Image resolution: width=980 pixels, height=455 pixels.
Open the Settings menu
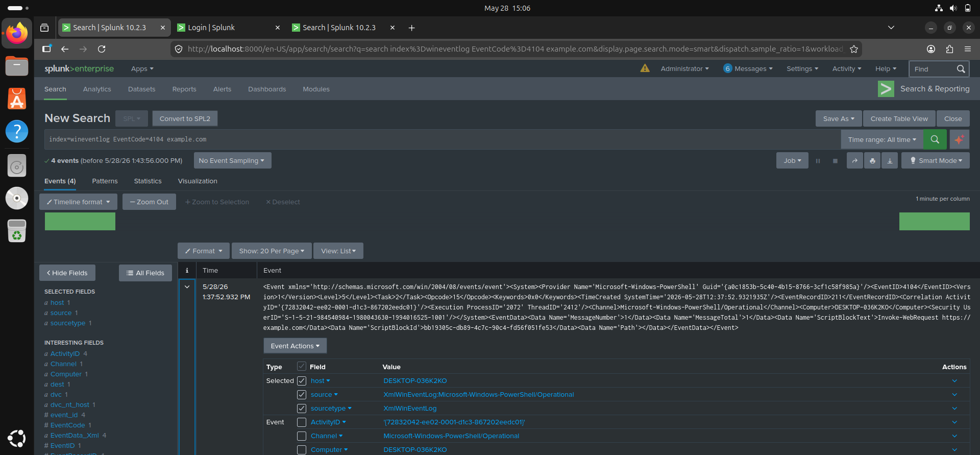tap(802, 69)
